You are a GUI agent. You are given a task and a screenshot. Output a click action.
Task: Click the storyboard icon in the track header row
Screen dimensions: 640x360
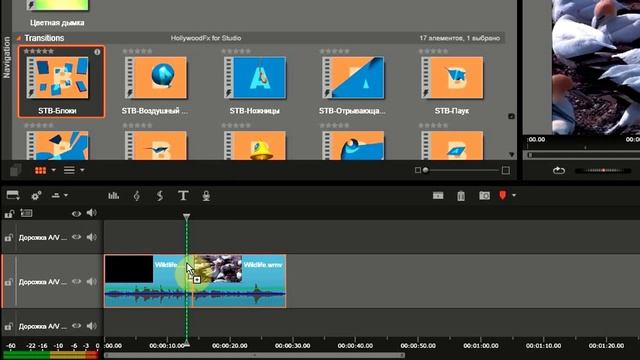[x=27, y=213]
